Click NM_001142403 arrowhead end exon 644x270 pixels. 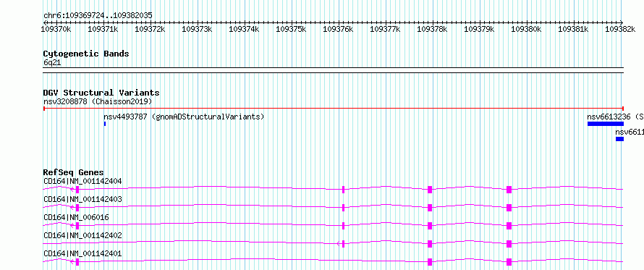click(x=77, y=208)
